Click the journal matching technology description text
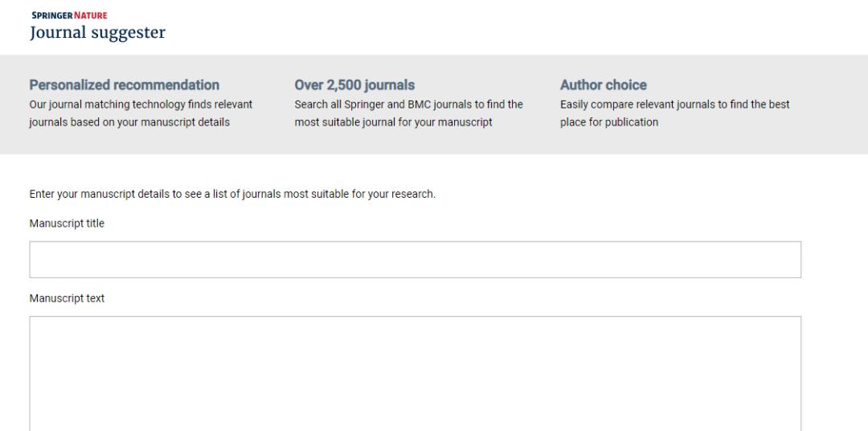 [x=141, y=105]
